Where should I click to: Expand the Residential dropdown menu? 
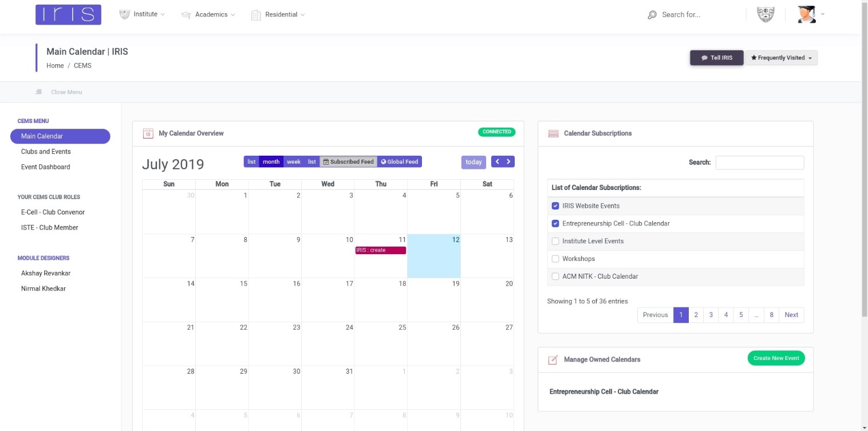coord(278,15)
